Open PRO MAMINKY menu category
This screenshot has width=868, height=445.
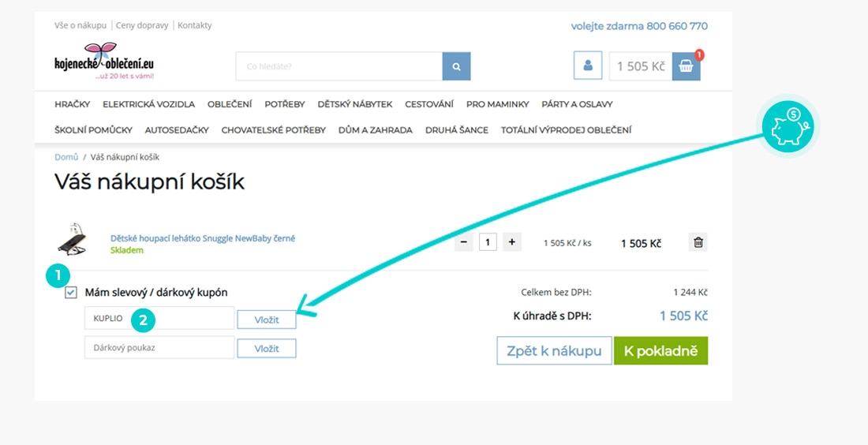[498, 104]
